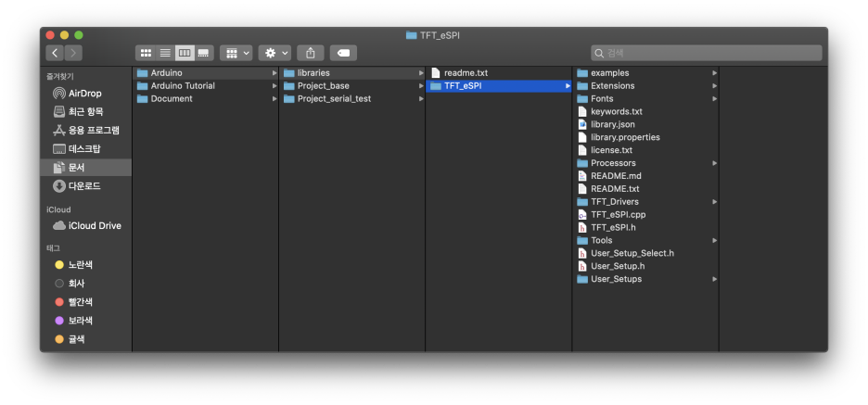Click the Edit Tags toolbar button

point(343,53)
